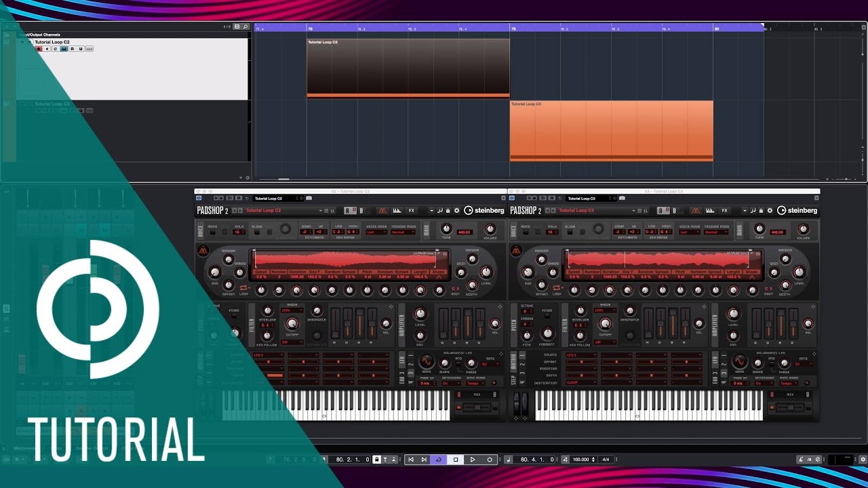Viewport: 868px width, 488px height.
Task: Open transport bar setup gear
Action: (x=863, y=460)
